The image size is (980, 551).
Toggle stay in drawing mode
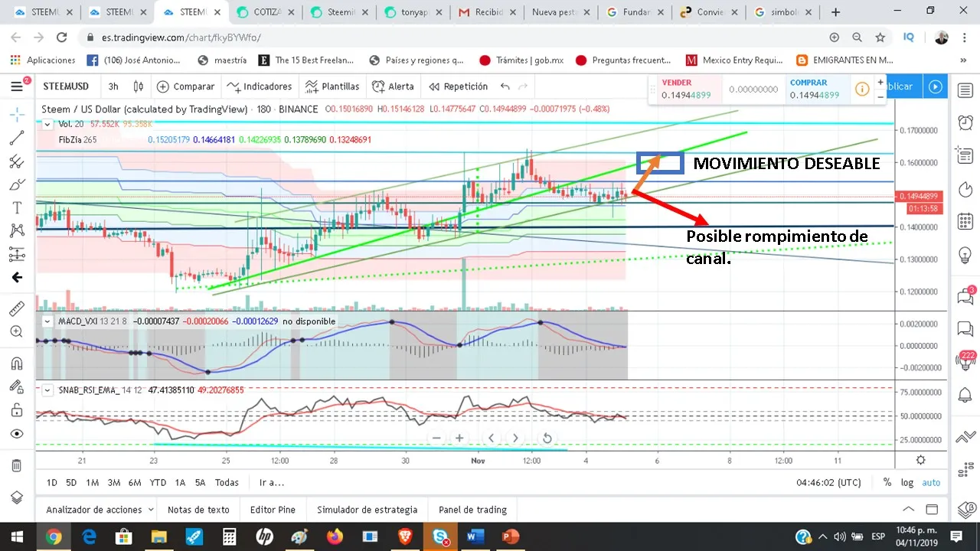17,386
